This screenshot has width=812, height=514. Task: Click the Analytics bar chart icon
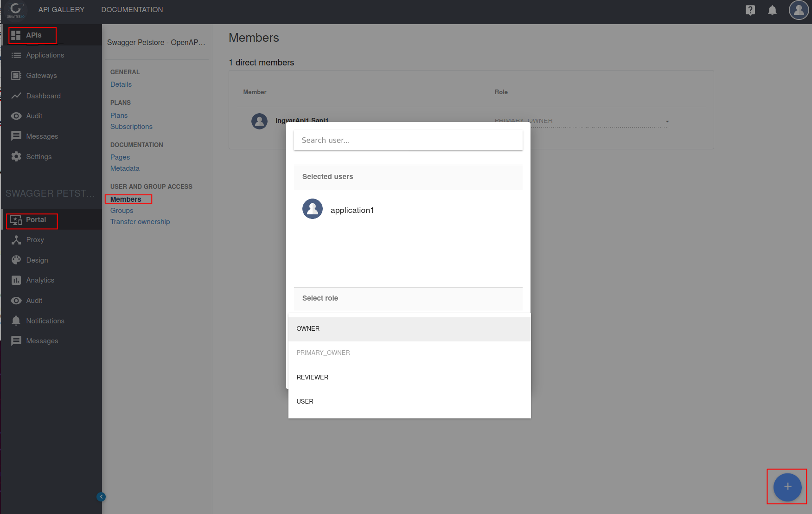tap(16, 280)
